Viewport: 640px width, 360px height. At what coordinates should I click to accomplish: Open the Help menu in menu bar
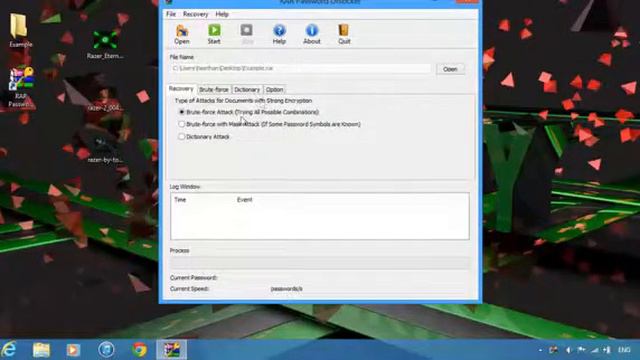coord(222,14)
